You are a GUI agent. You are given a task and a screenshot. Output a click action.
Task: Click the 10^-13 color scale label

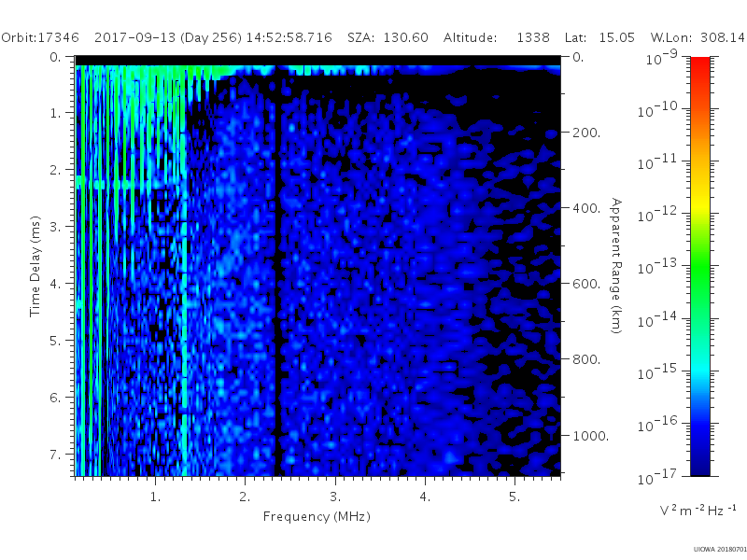pyautogui.click(x=659, y=267)
